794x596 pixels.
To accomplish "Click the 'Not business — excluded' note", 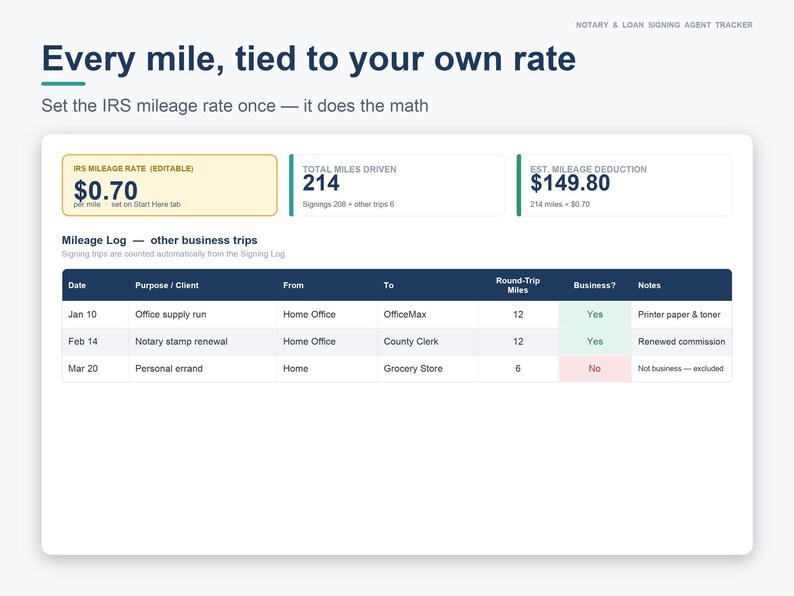I will 681,369.
